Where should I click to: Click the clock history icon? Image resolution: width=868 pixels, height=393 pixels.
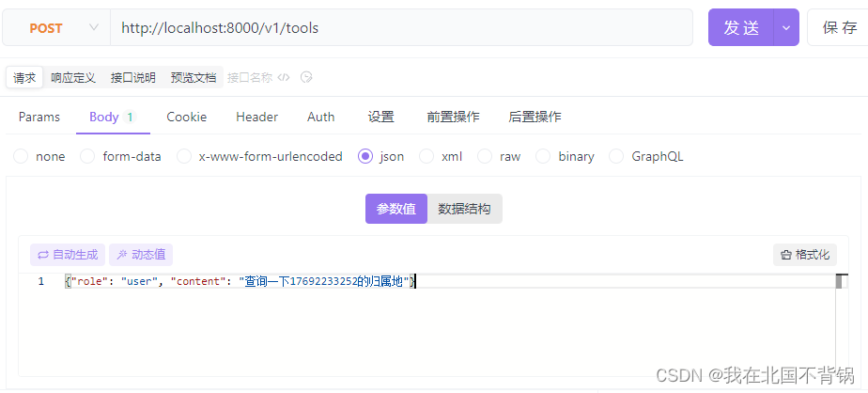(x=306, y=78)
